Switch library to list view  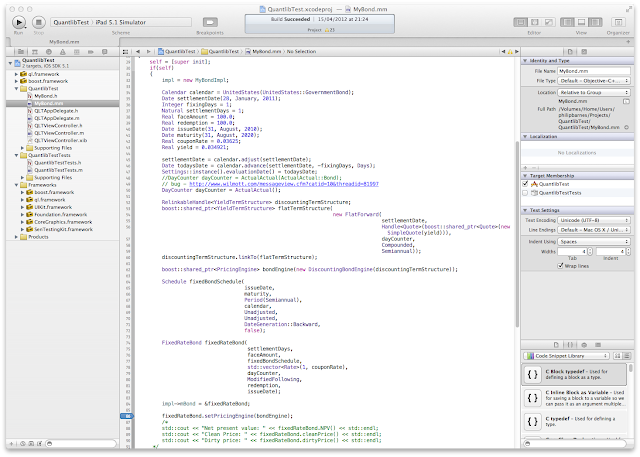pos(627,356)
